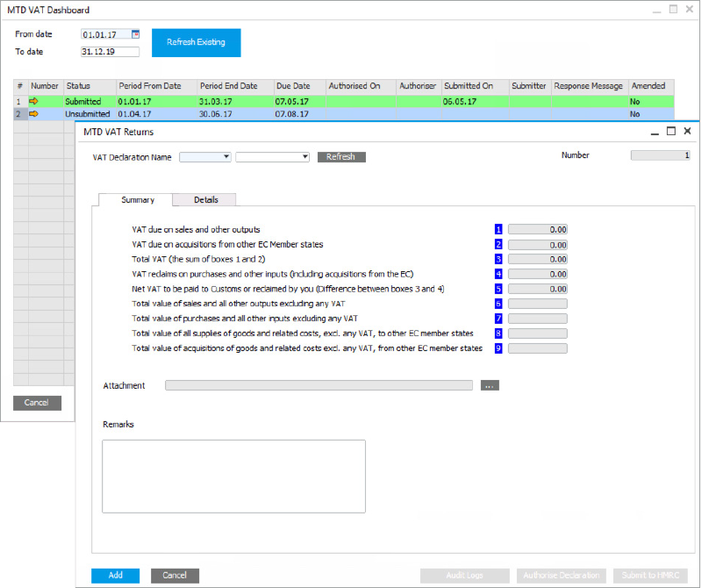Click Refresh next to VAT Declaration Name
Screen dimensions: 702x588
point(341,157)
